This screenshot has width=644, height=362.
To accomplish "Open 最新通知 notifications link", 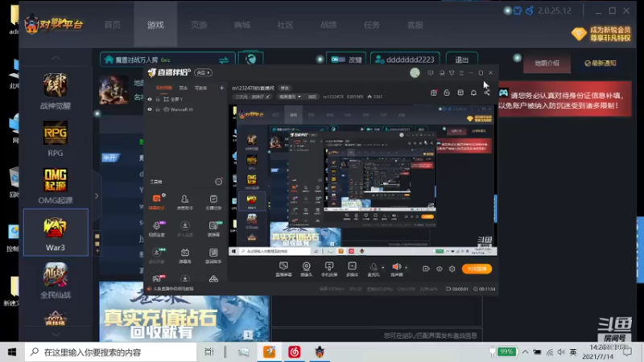I will 600,64.
